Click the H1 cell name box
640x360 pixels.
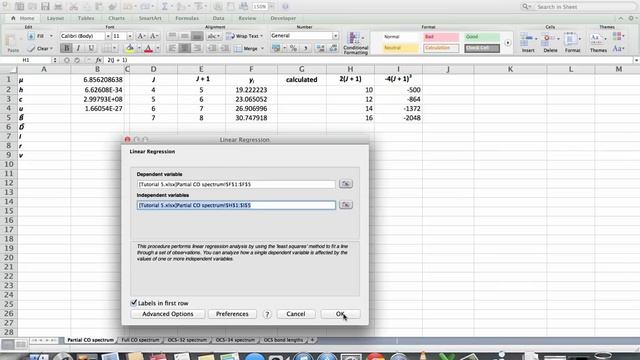click(x=26, y=60)
